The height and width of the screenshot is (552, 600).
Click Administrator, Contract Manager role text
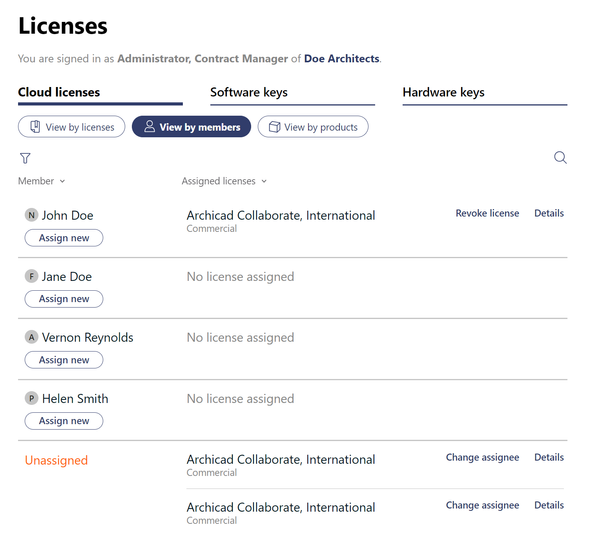202,59
